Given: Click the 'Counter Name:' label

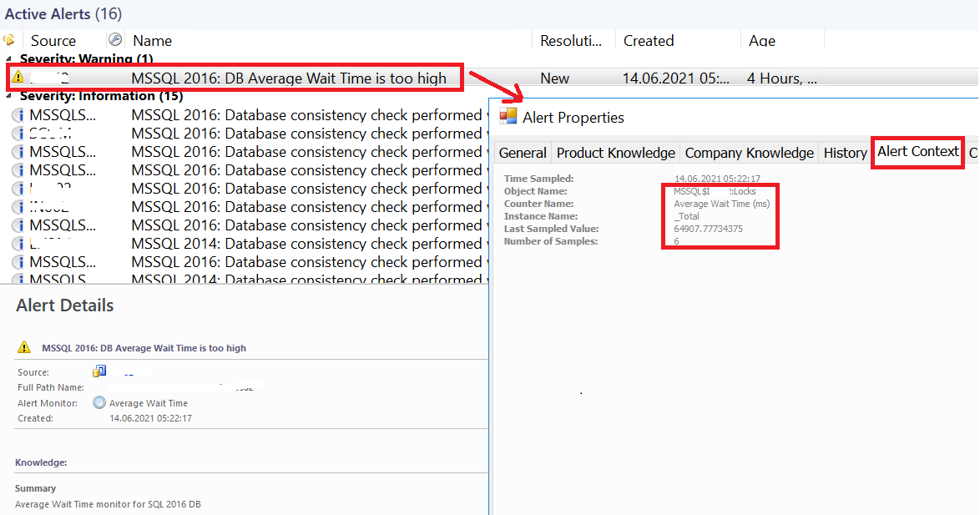Looking at the screenshot, I should click(x=538, y=204).
